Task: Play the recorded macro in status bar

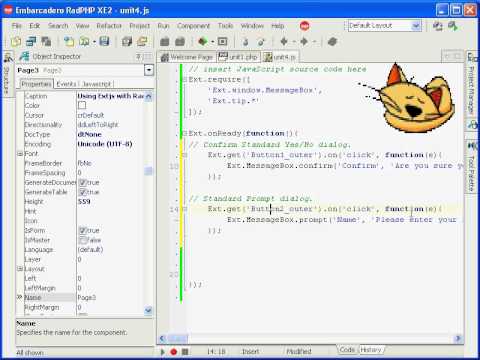Action: click(163, 351)
